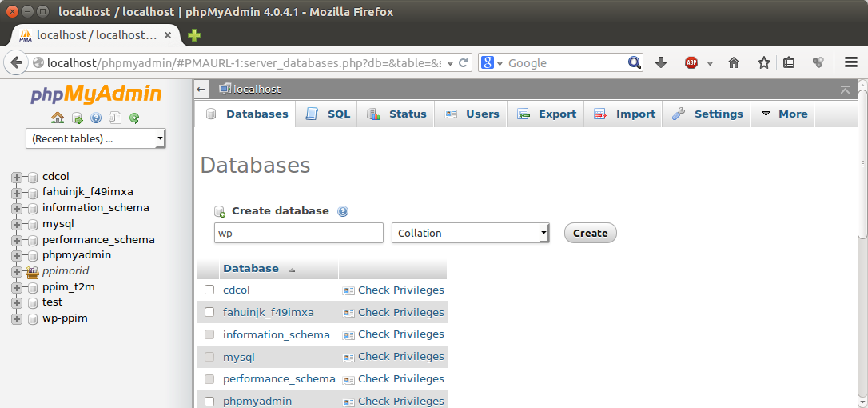
Task: Open the Export tab
Action: click(x=547, y=114)
